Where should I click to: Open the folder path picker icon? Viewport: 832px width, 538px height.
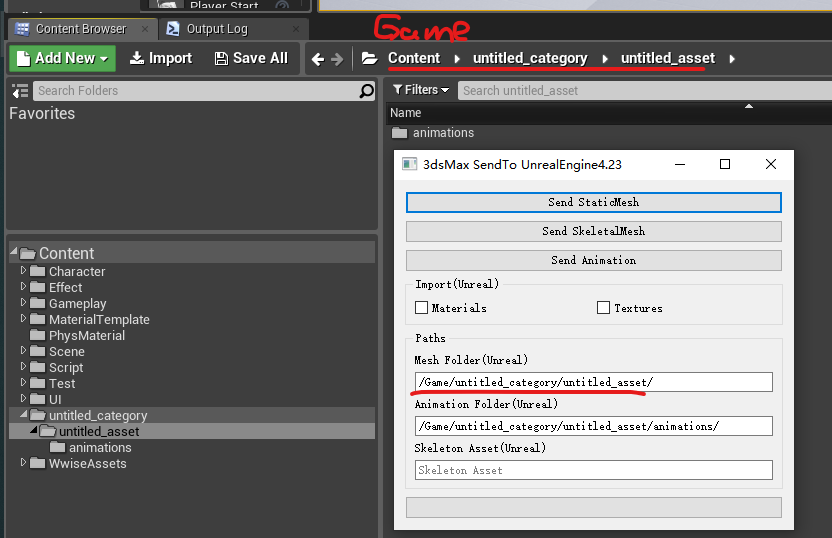pyautogui.click(x=369, y=58)
